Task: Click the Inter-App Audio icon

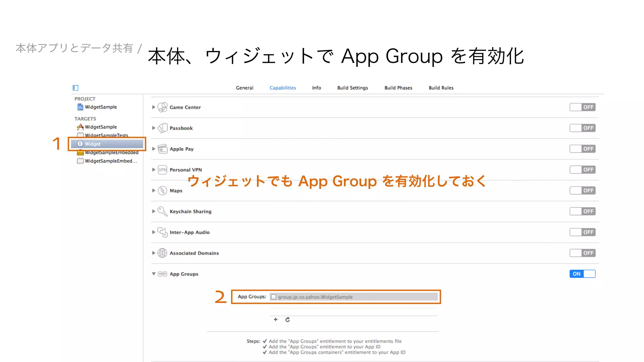Action: (162, 232)
